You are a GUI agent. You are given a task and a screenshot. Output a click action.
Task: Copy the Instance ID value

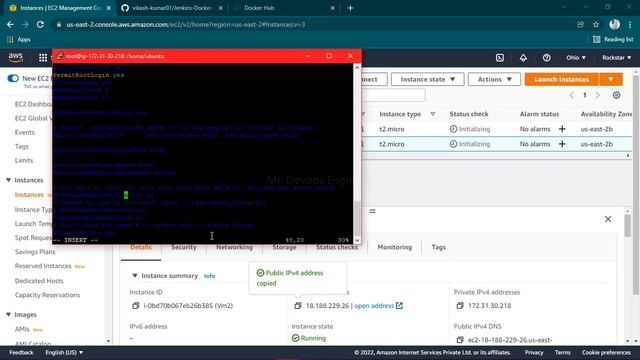[x=136, y=306]
